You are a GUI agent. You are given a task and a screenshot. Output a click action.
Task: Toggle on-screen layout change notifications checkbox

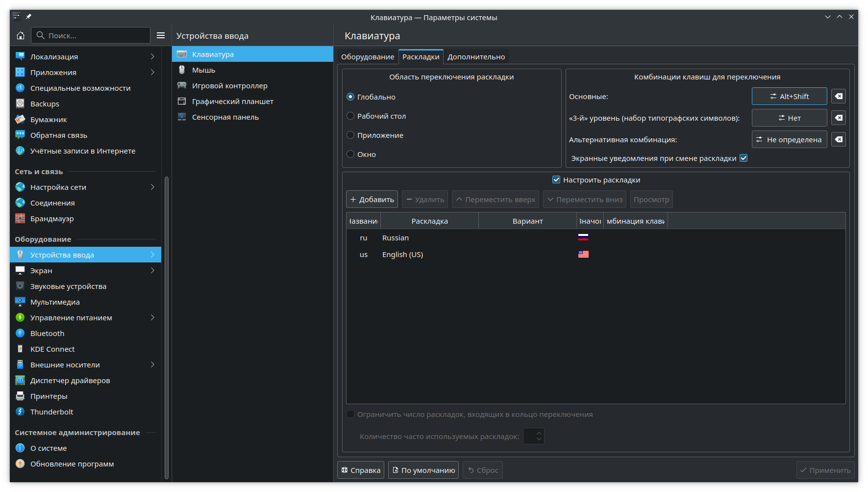(744, 158)
